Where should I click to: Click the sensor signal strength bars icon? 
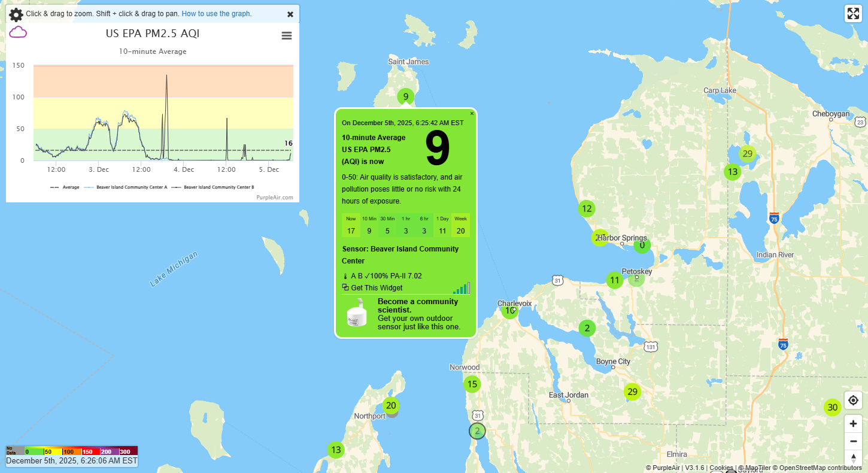[x=462, y=288]
